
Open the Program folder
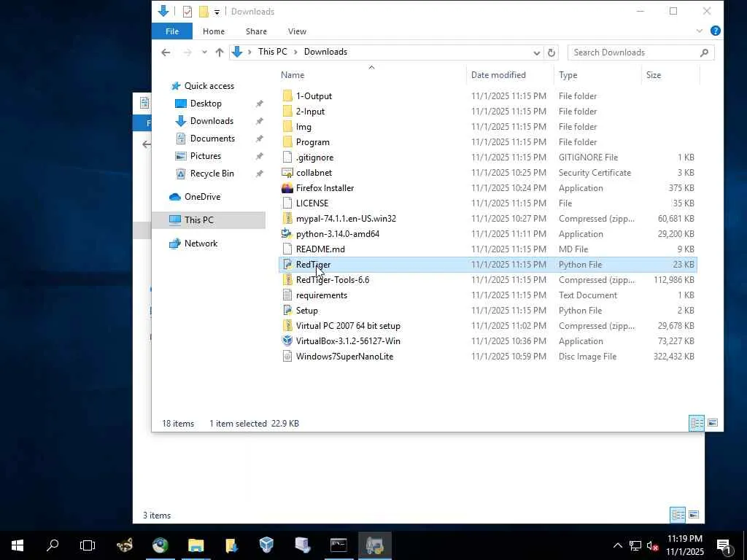(312, 142)
